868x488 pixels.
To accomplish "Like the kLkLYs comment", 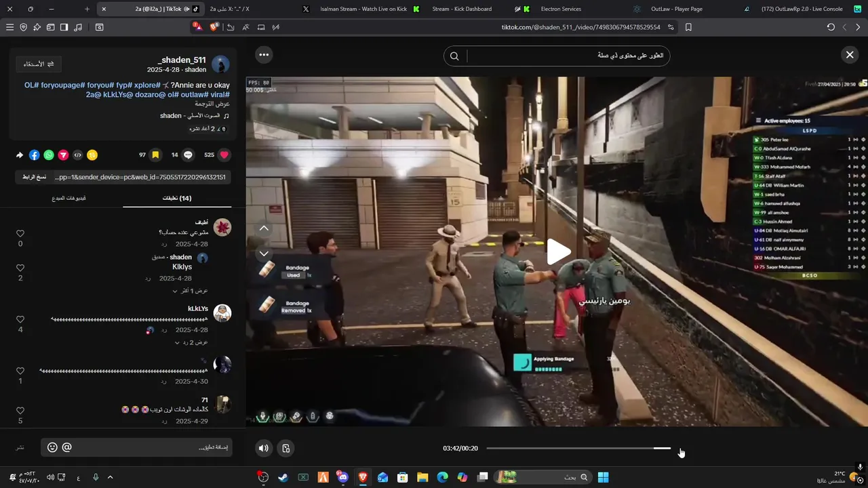I will coord(20,320).
